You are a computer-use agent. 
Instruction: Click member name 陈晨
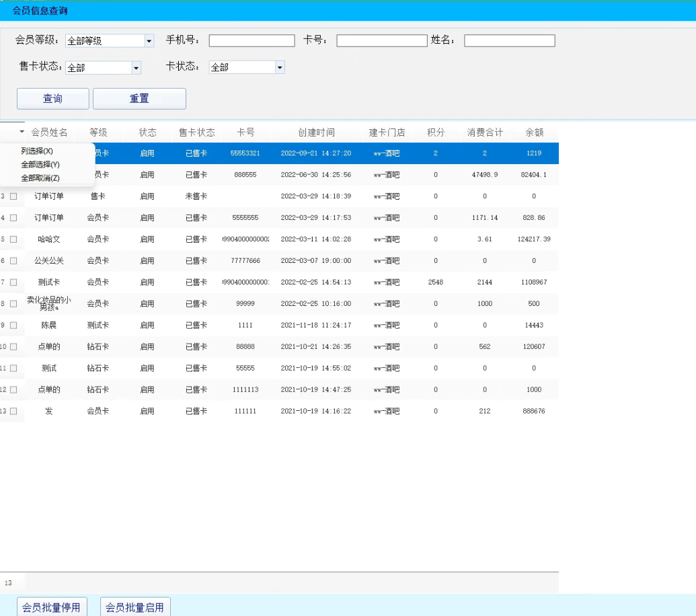point(49,325)
